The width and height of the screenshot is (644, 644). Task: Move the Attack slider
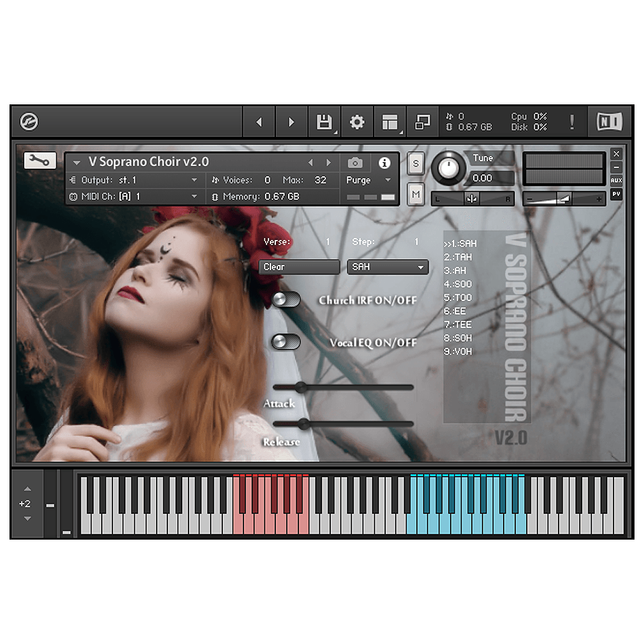301,387
